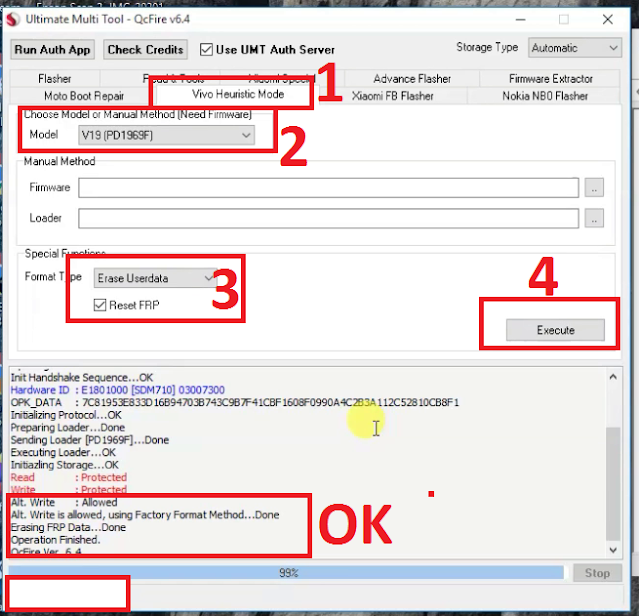Click 'Initiazling Storage...OK' log line
Screen dimensions: 639x616
[x=64, y=465]
